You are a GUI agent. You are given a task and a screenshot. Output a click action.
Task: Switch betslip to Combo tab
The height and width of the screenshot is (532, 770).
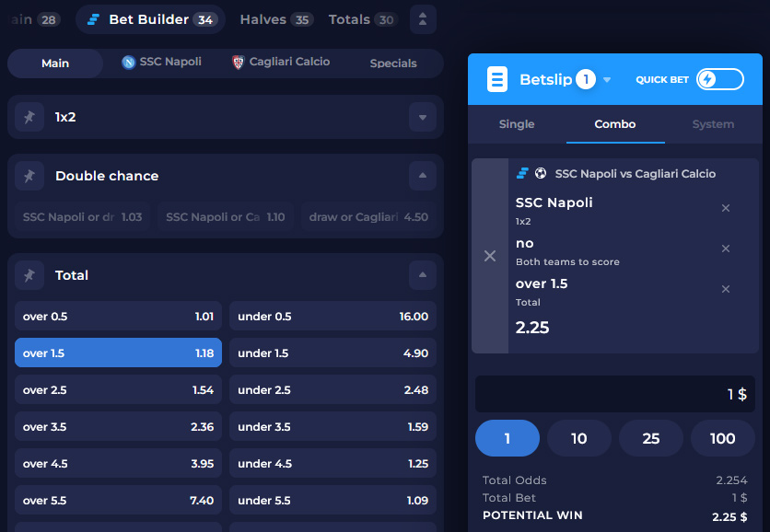tap(615, 124)
